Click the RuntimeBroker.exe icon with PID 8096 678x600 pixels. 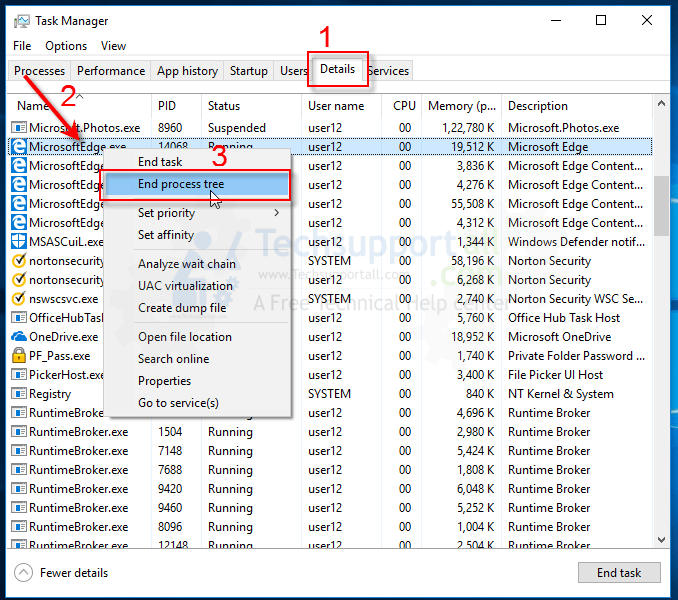pos(19,527)
